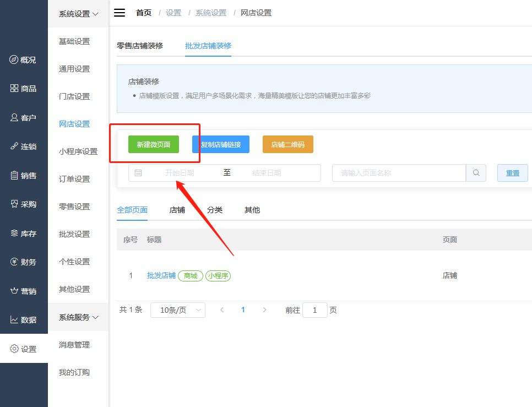Click the 页面 column header
The width and height of the screenshot is (532, 407).
[x=449, y=240]
